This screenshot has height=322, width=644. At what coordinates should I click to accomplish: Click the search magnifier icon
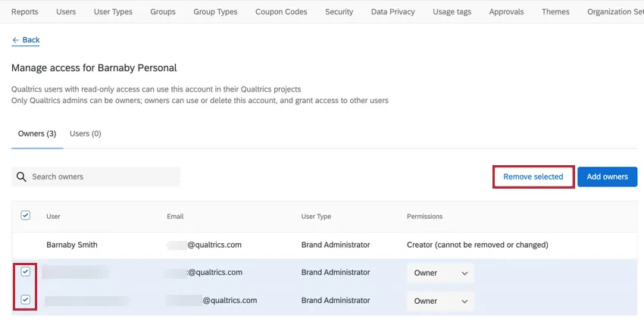tap(21, 177)
